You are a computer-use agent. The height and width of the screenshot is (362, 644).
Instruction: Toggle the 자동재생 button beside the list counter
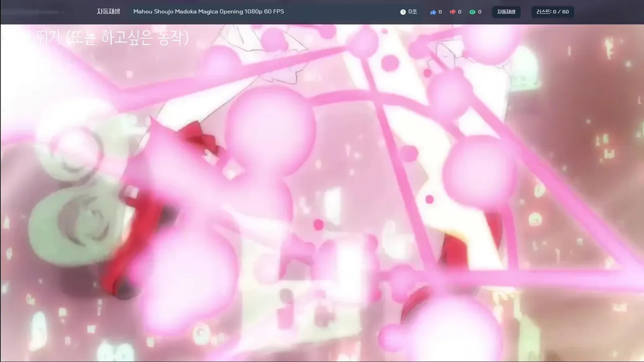(x=506, y=12)
